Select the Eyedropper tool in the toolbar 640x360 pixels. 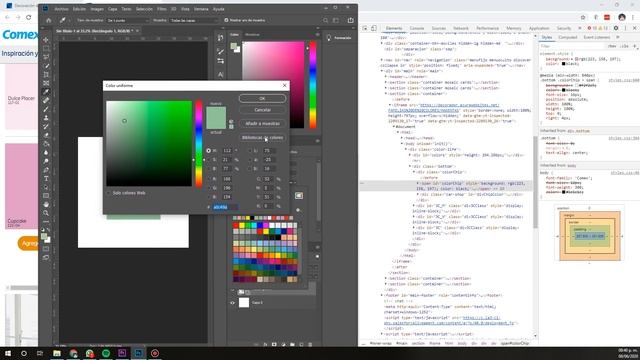tap(46, 92)
